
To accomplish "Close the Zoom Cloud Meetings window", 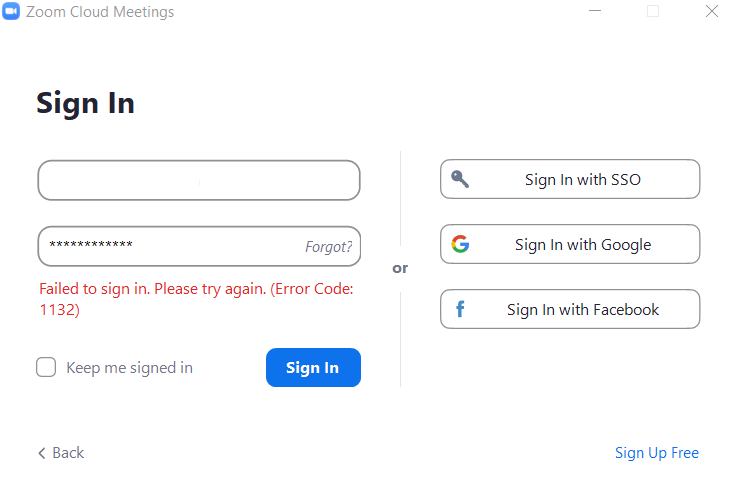I will [x=712, y=12].
